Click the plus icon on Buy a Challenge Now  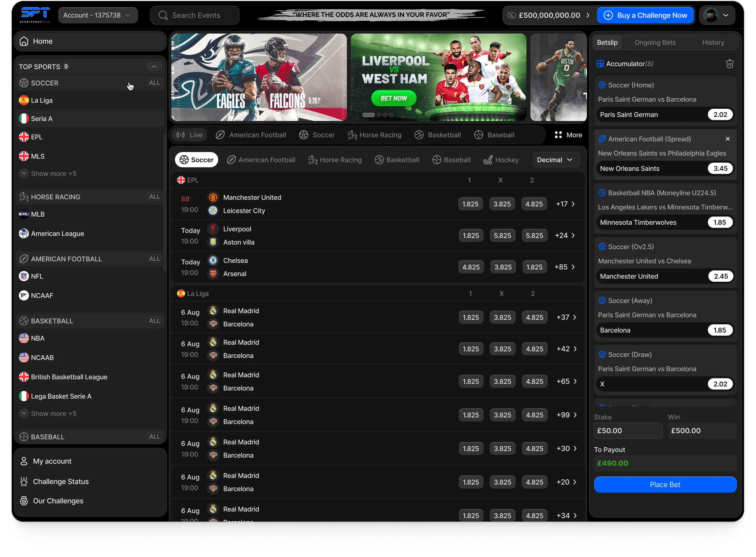(x=608, y=15)
